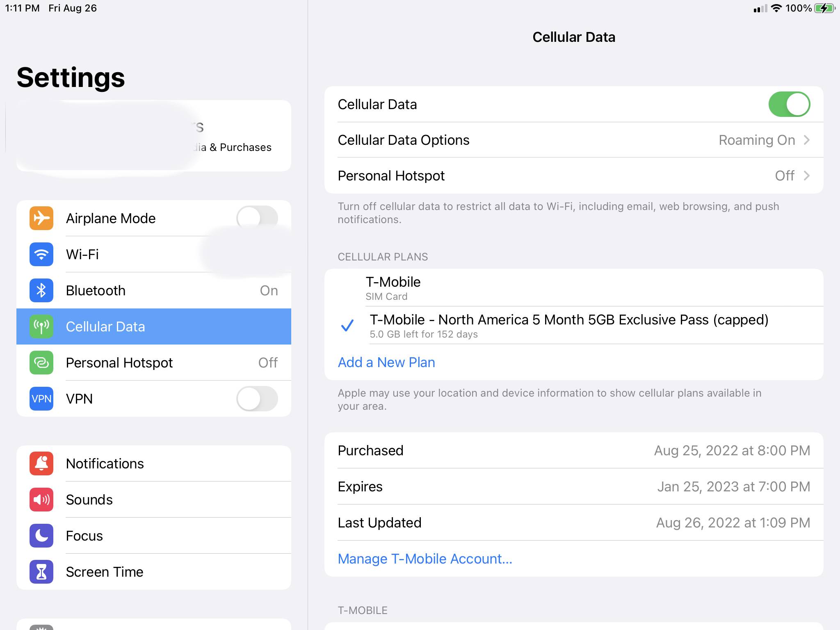Open Cellular Data Options via Roaming On chevron
This screenshot has height=630, width=840.
pyautogui.click(x=806, y=140)
